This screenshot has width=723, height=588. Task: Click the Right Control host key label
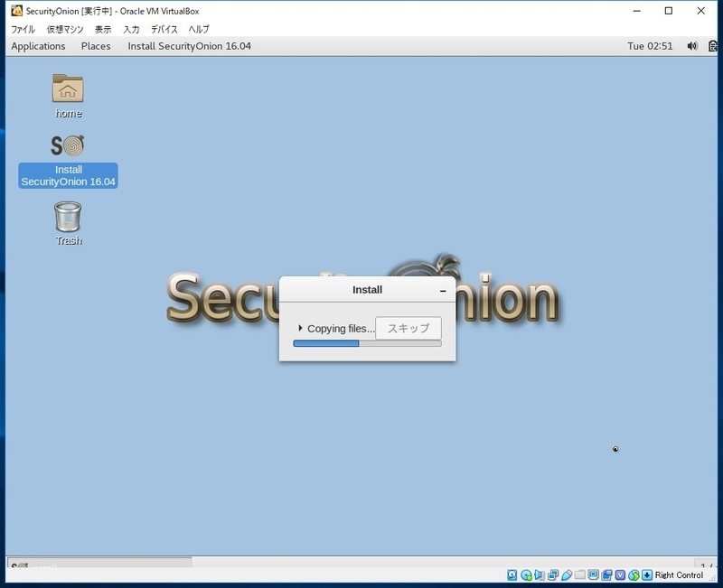coord(679,574)
